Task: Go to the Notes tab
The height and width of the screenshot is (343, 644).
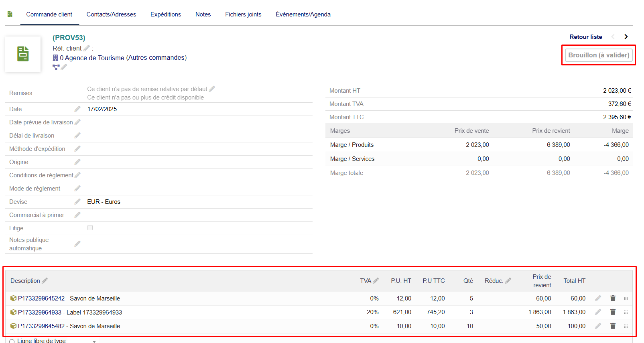Action: coord(203,14)
